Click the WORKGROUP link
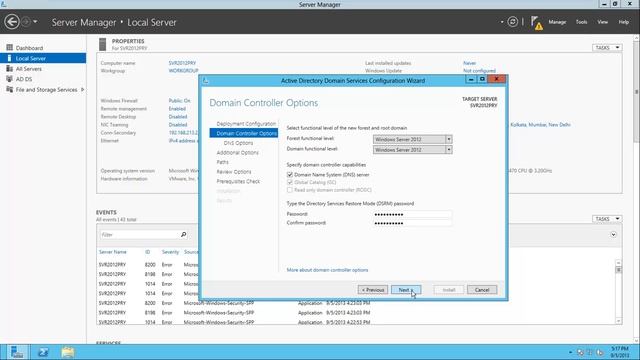Screen dimensions: 640x360 (183, 71)
